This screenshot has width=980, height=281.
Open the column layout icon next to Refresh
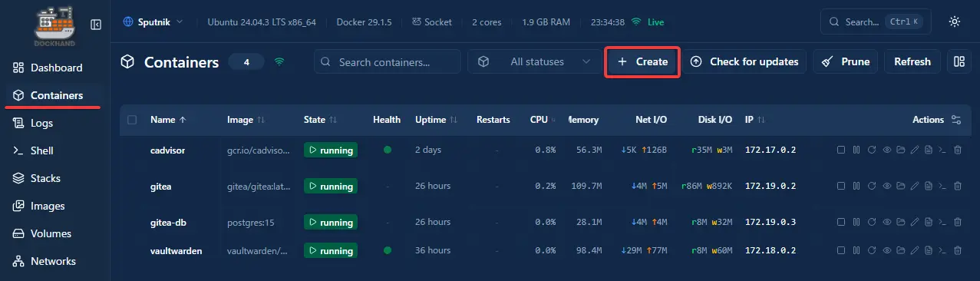coord(959,61)
